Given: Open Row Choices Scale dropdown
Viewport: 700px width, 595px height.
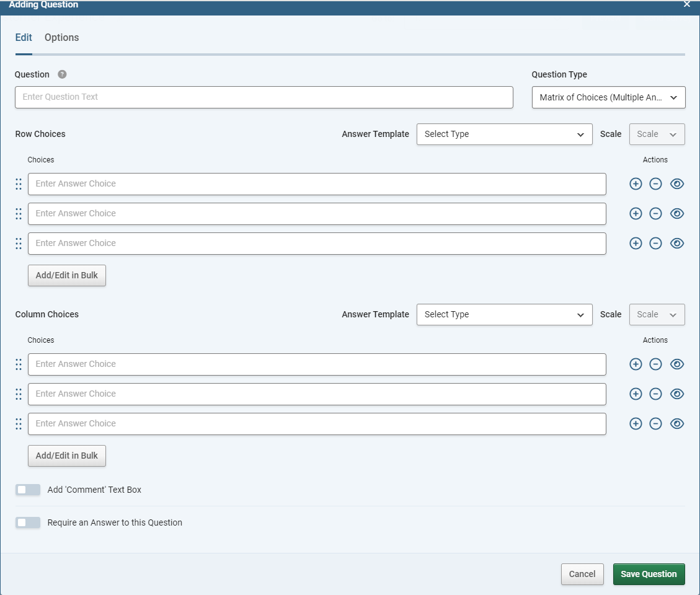Looking at the screenshot, I should tap(657, 134).
